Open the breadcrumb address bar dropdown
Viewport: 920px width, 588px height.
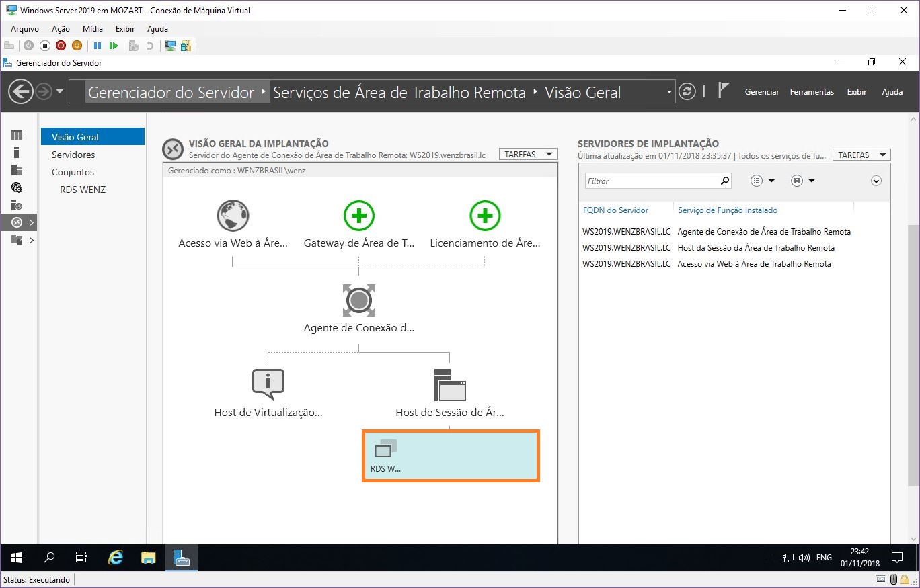669,92
